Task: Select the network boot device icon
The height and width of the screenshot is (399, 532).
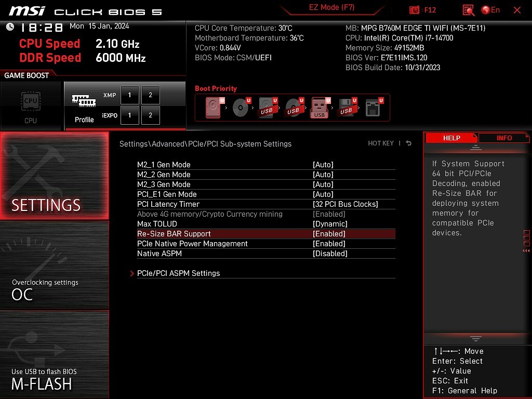Action: [374, 107]
